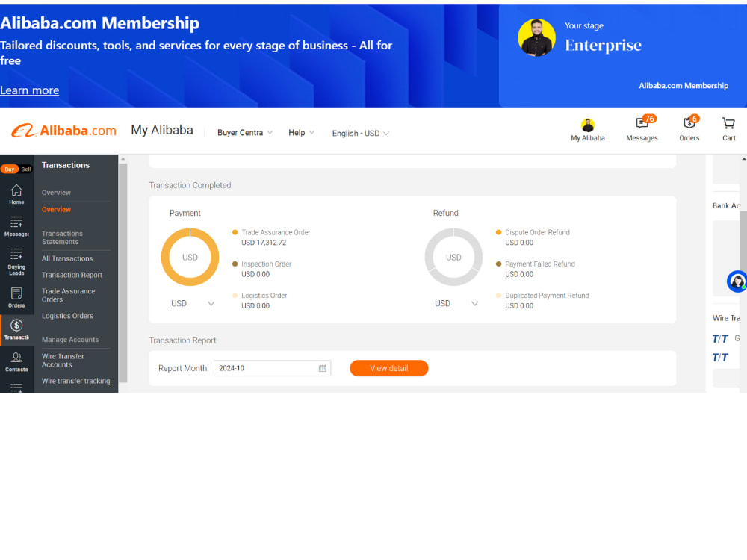
Task: Open Transaction Report menu item
Action: [x=72, y=275]
